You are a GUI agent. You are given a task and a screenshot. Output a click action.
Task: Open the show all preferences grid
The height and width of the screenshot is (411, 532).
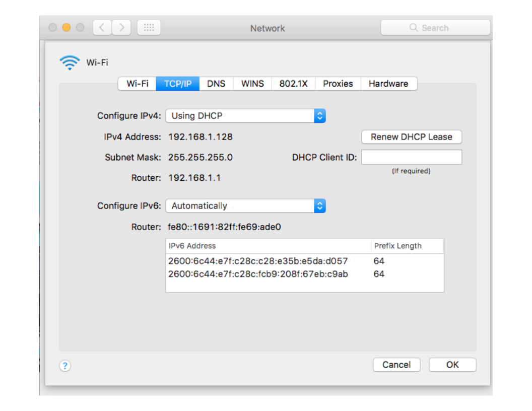click(149, 28)
